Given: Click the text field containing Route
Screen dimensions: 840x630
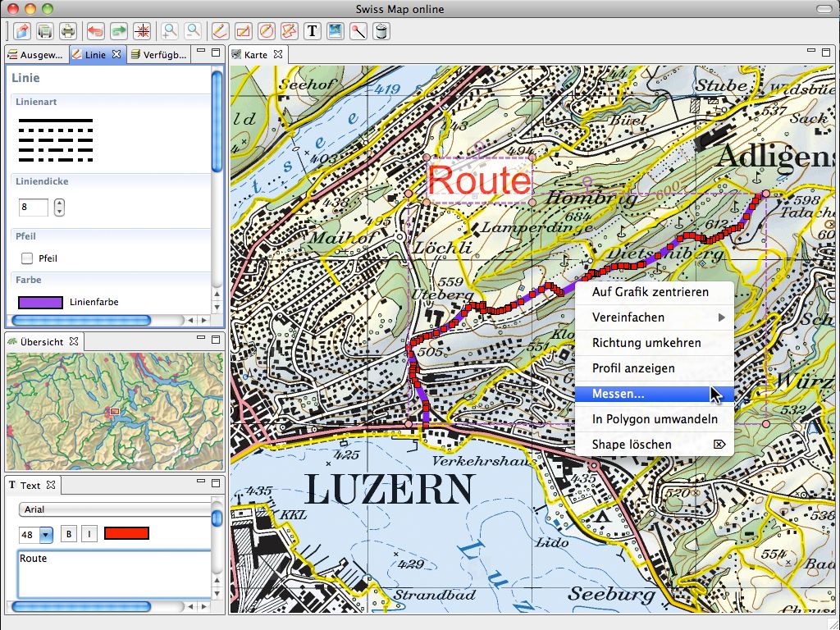Looking at the screenshot, I should coord(115,574).
